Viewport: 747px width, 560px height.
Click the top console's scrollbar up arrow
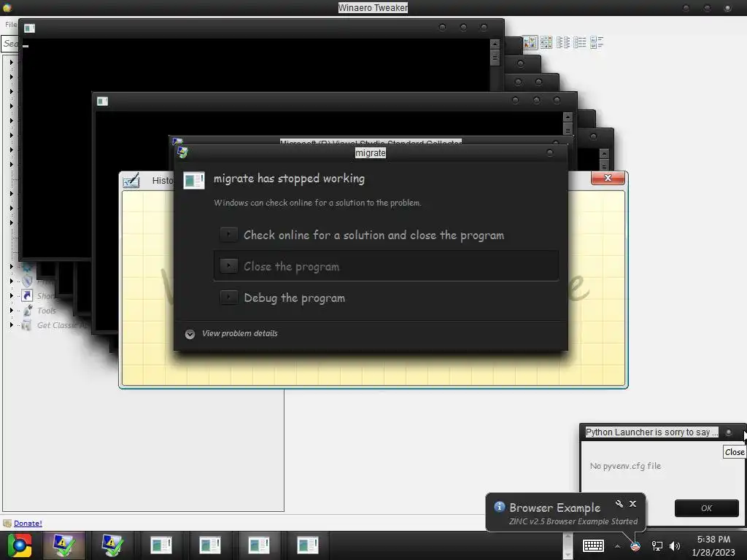click(x=495, y=43)
